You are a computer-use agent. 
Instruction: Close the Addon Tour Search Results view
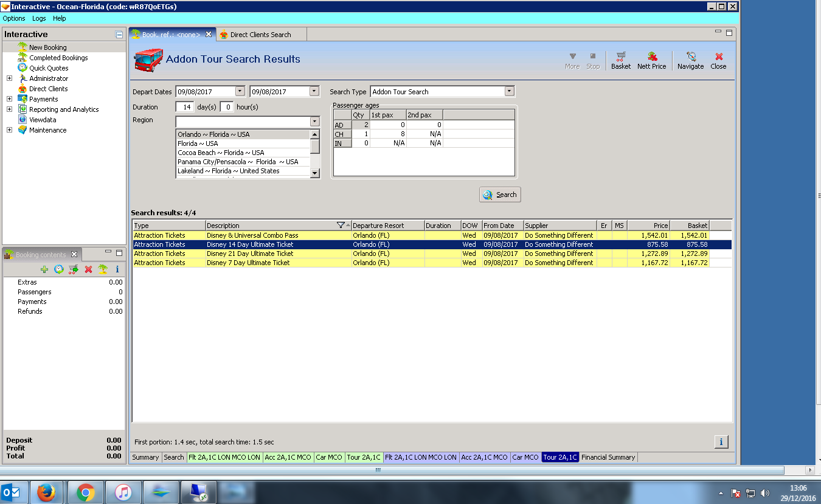pos(718,60)
